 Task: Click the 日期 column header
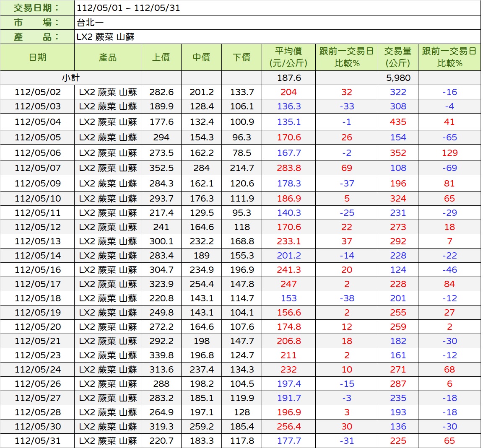tap(37, 57)
